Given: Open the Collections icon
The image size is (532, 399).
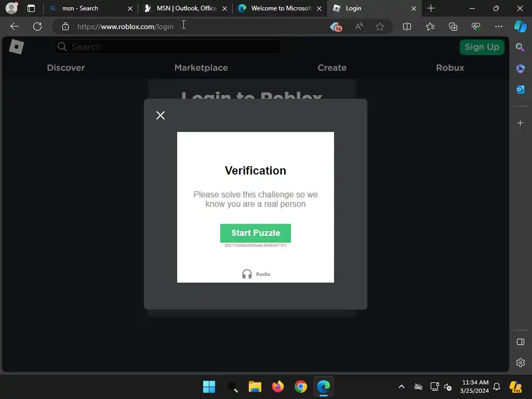Looking at the screenshot, I should point(453,26).
